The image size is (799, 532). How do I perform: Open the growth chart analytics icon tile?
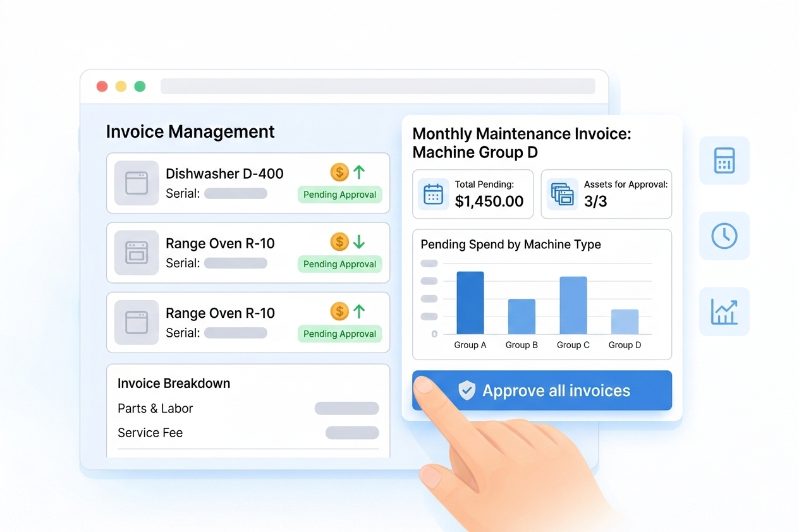[724, 311]
